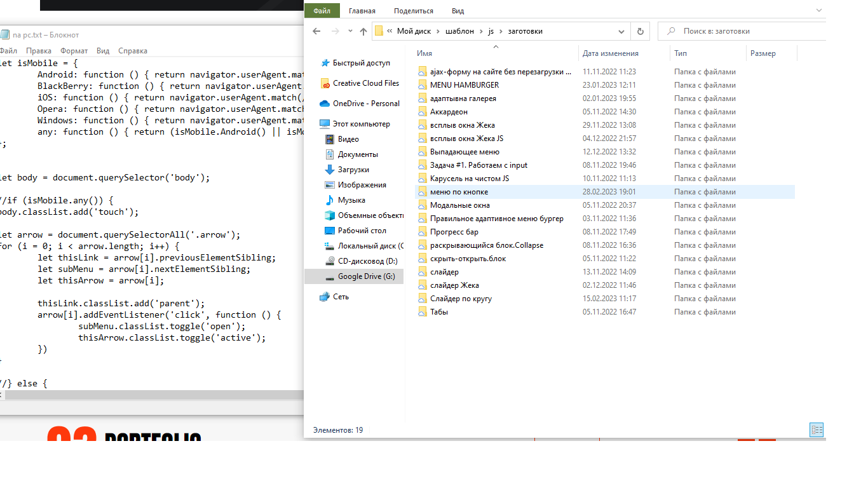Viewport: 868px width, 488px height.
Task: Open address bar history dropdown
Action: click(621, 31)
